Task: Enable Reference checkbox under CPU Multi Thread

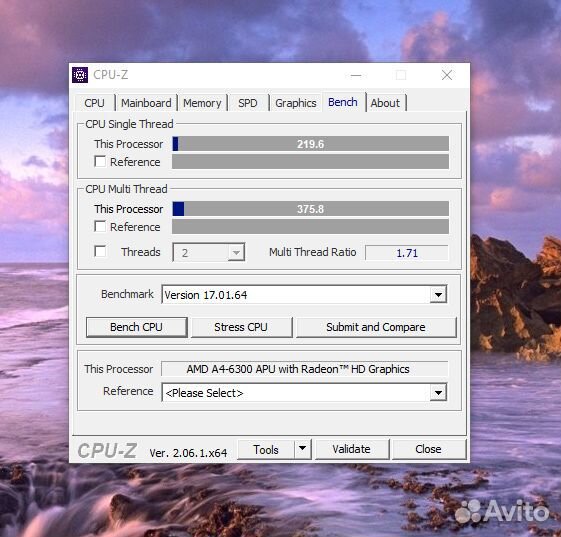Action: pyautogui.click(x=100, y=226)
